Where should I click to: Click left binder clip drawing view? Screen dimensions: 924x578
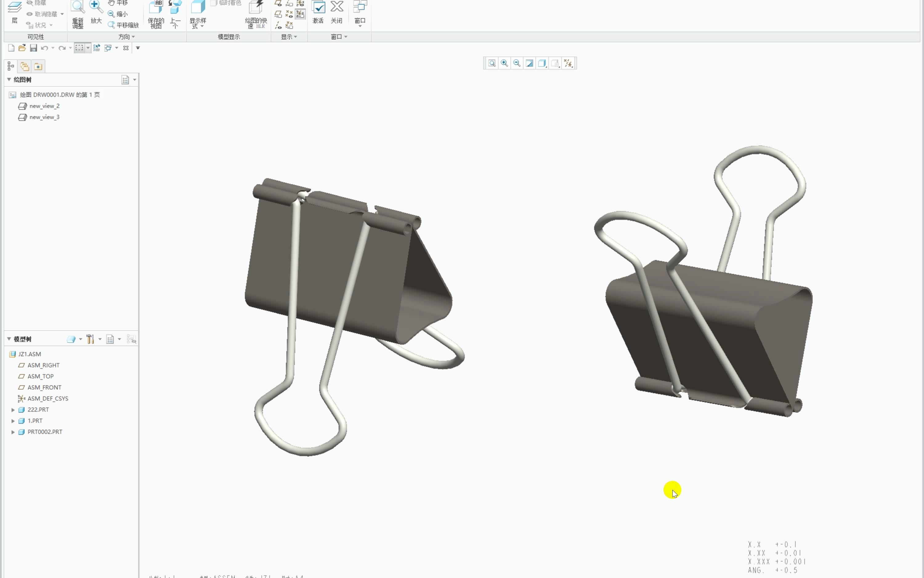354,317
